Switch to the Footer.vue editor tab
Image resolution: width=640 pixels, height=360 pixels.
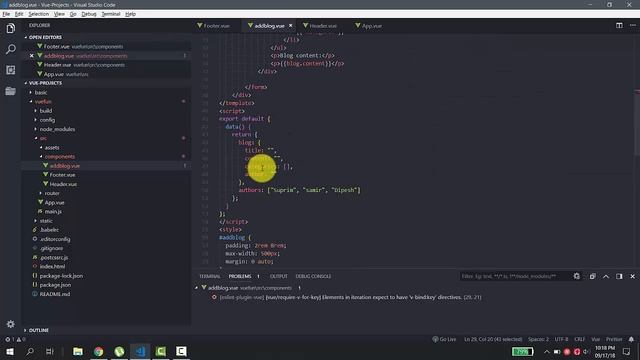[216, 26]
